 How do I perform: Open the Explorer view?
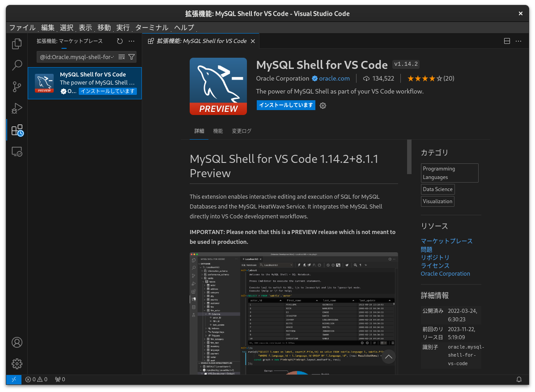point(17,44)
